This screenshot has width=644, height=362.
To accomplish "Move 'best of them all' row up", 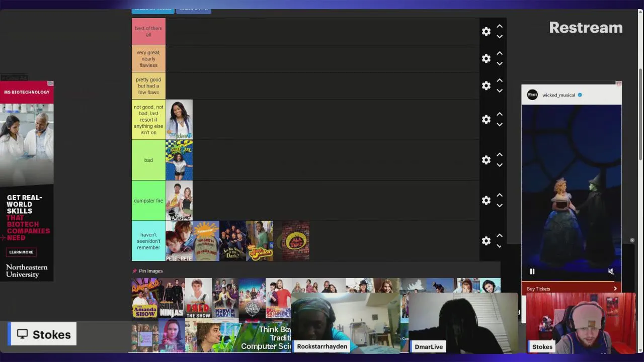I will point(500,26).
